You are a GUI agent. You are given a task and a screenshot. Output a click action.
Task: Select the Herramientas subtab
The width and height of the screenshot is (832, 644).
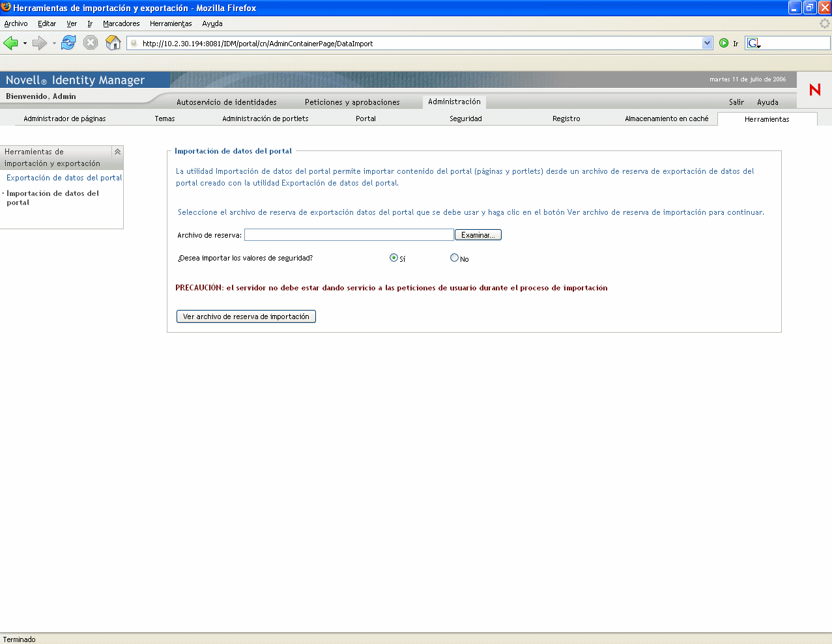click(x=767, y=119)
